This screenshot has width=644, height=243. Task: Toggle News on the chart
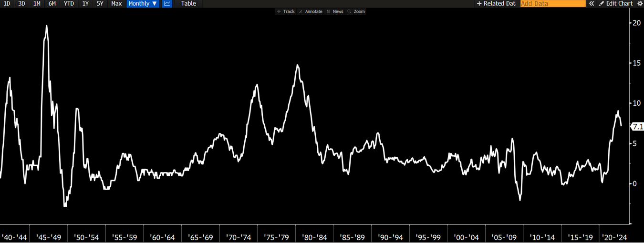point(335,11)
